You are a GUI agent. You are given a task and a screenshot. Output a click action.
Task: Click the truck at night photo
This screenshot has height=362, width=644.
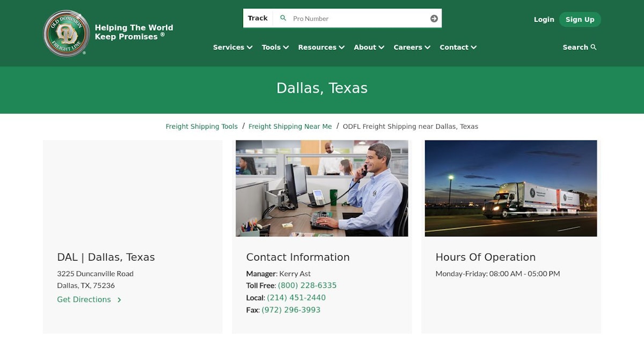[510, 188]
